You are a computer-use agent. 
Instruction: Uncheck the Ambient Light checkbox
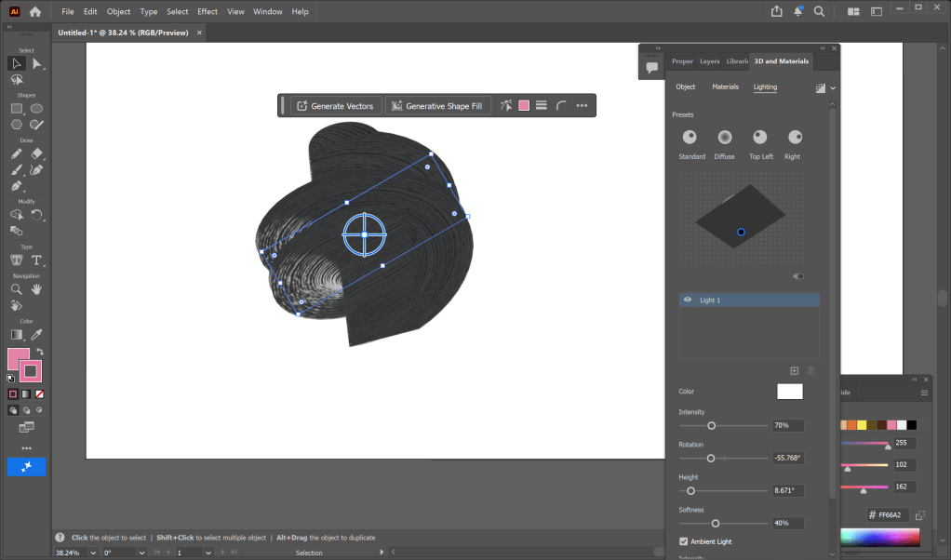(x=684, y=541)
